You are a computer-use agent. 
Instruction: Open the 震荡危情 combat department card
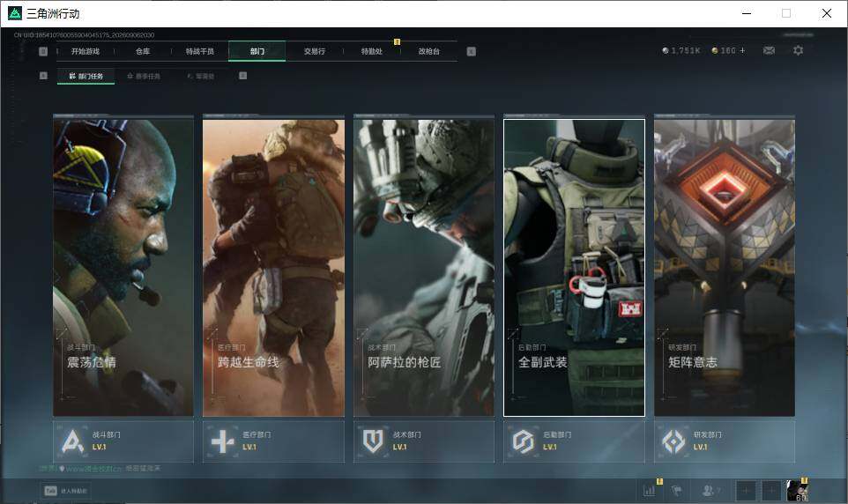[123, 267]
